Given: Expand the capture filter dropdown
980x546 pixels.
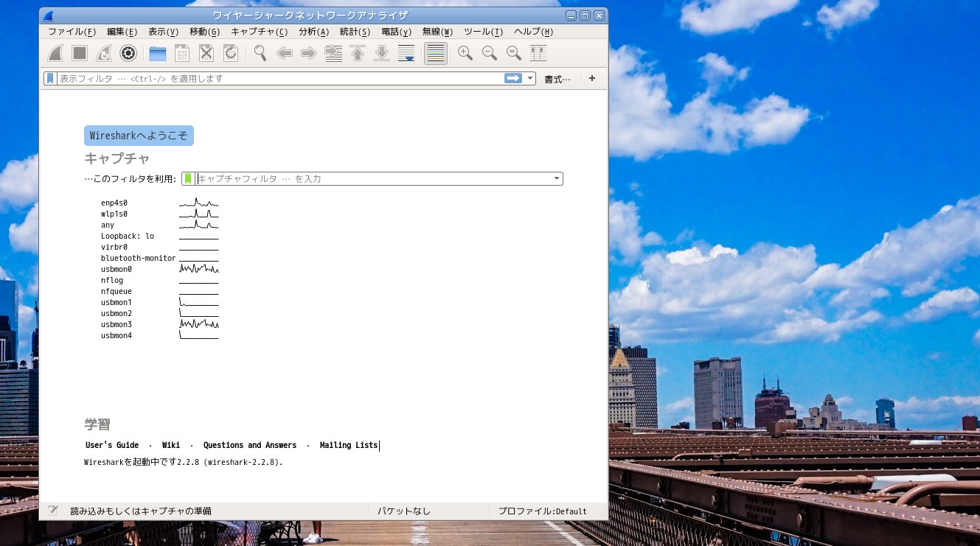Looking at the screenshot, I should pyautogui.click(x=557, y=178).
